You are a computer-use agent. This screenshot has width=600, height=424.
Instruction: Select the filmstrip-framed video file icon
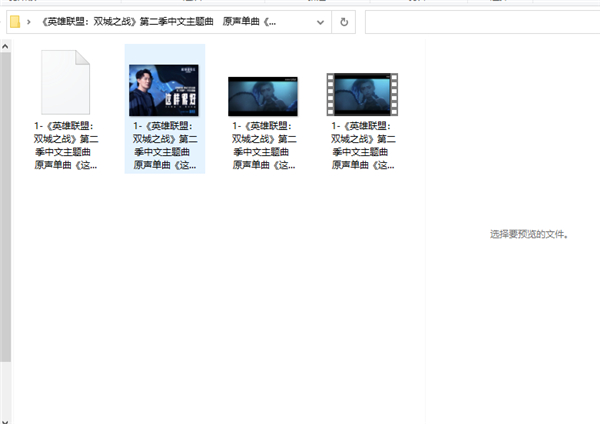(x=362, y=95)
